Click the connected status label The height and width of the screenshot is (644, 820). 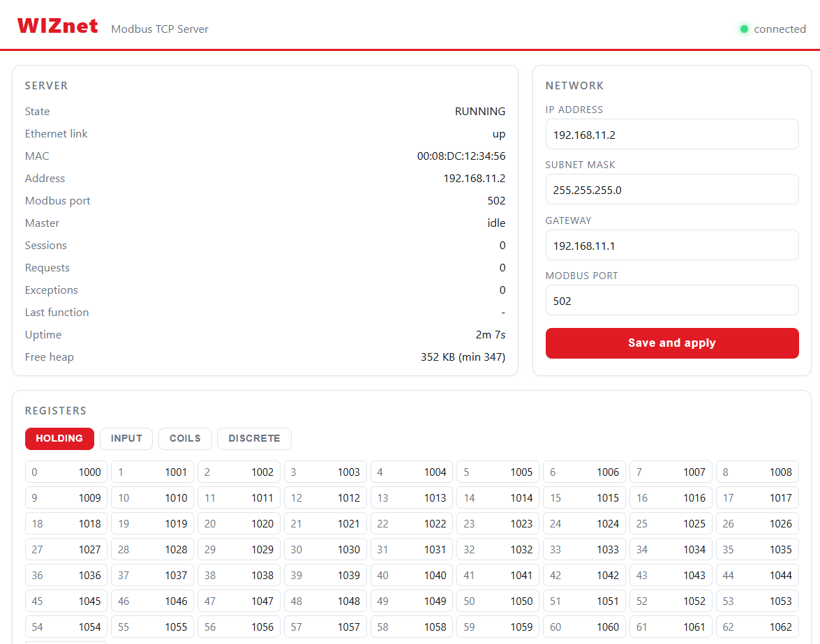[780, 29]
